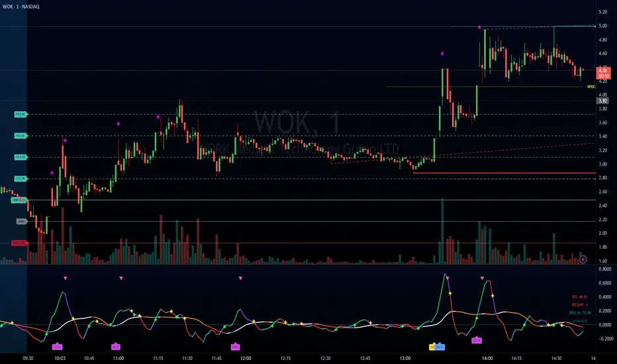Click the 10:03 time axis label

pyautogui.click(x=60, y=359)
